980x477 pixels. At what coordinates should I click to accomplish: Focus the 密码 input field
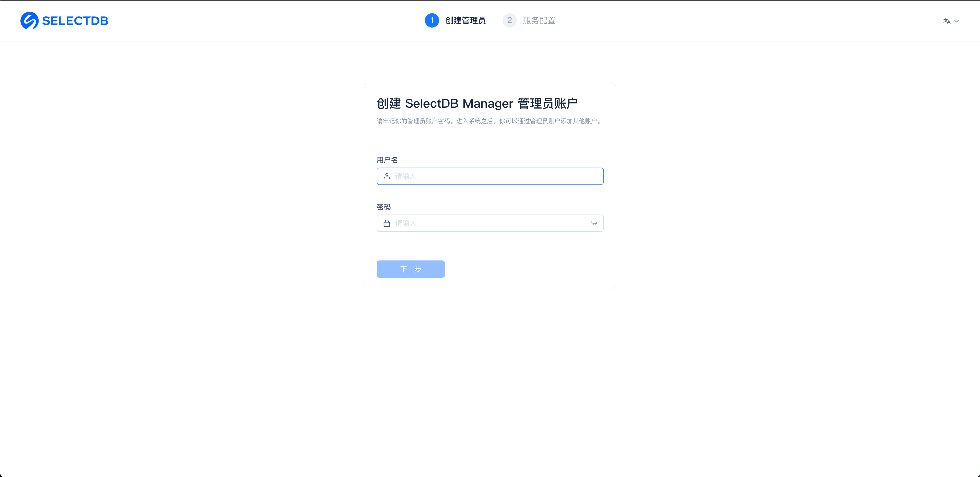point(490,223)
